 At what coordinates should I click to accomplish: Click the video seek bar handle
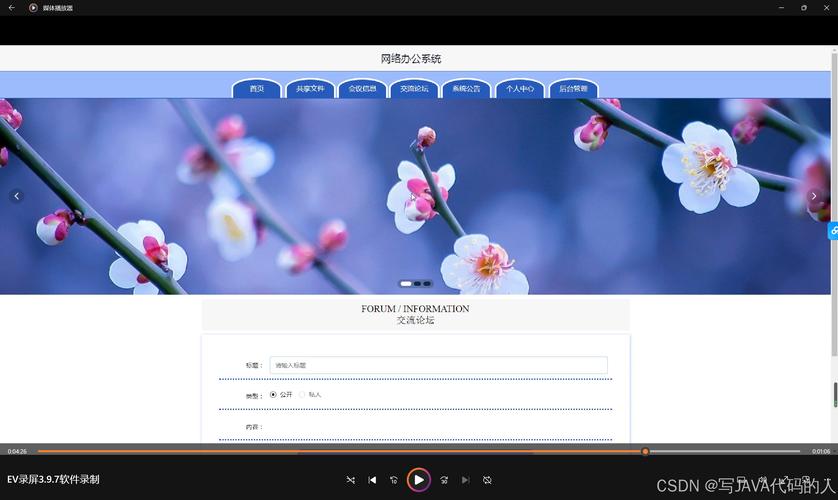[x=645, y=451]
